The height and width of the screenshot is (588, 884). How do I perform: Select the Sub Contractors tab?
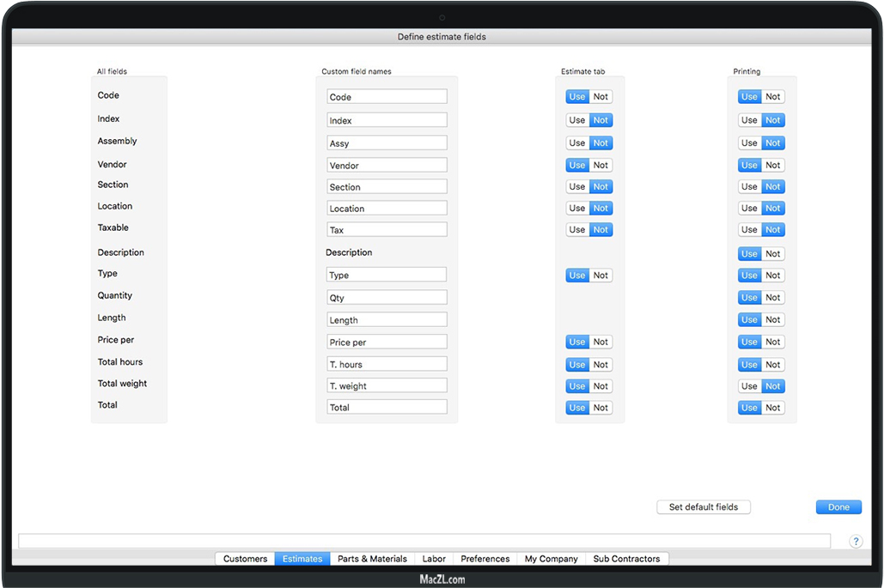tap(626, 559)
